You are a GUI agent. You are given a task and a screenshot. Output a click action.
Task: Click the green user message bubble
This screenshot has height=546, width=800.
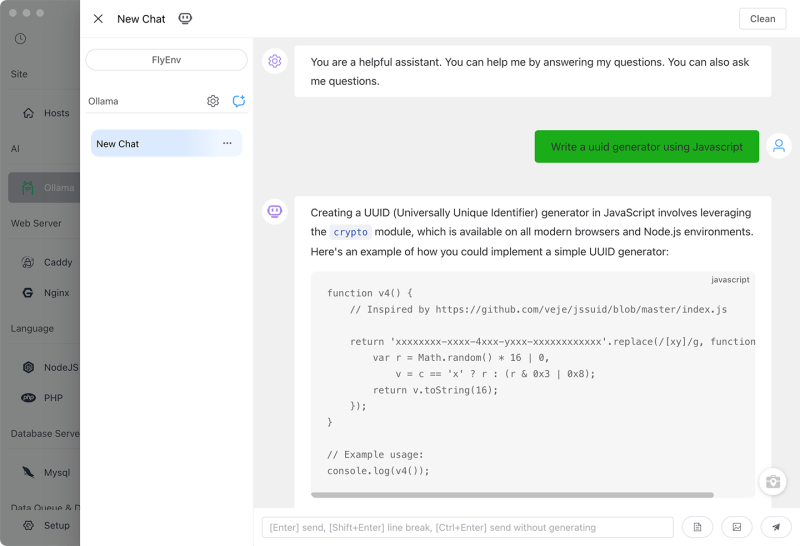coord(646,146)
